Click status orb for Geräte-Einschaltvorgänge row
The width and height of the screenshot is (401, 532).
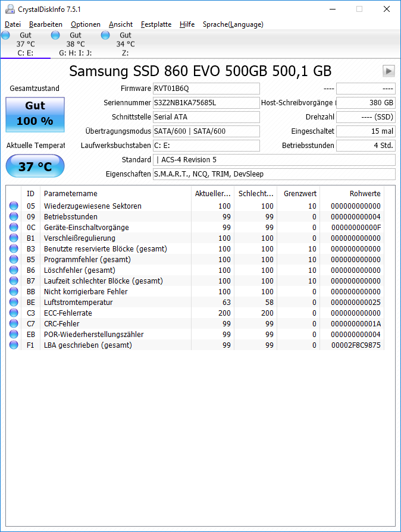click(x=14, y=227)
